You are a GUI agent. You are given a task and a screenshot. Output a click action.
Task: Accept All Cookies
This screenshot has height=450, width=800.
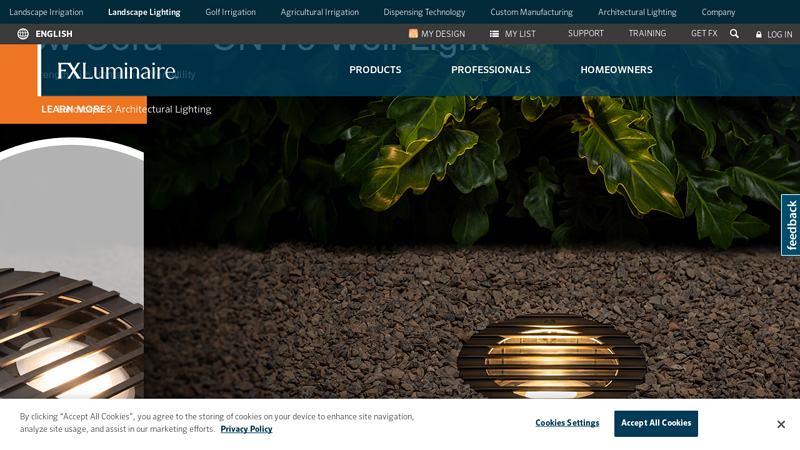(656, 423)
